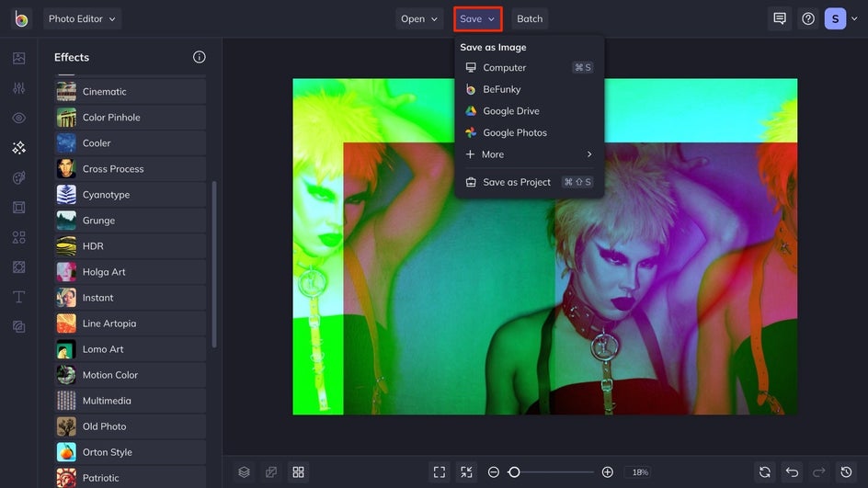
Task: Click the Batch button
Action: [530, 18]
